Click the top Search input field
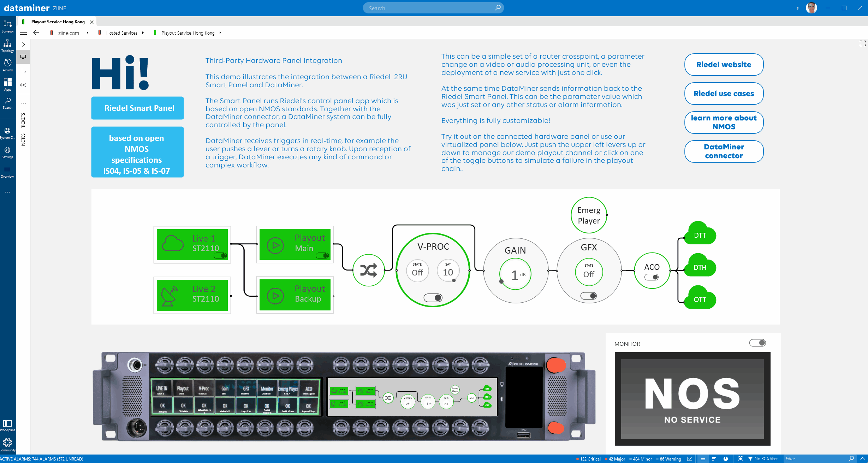Screen dimensions: 868x463 (433, 8)
